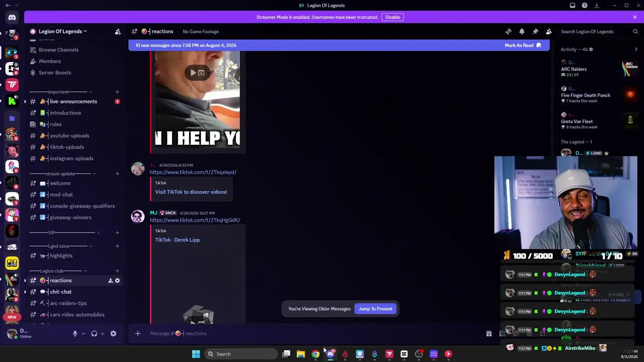Click the plus attachment button in message bar
The height and width of the screenshot is (362, 644).
(x=137, y=333)
